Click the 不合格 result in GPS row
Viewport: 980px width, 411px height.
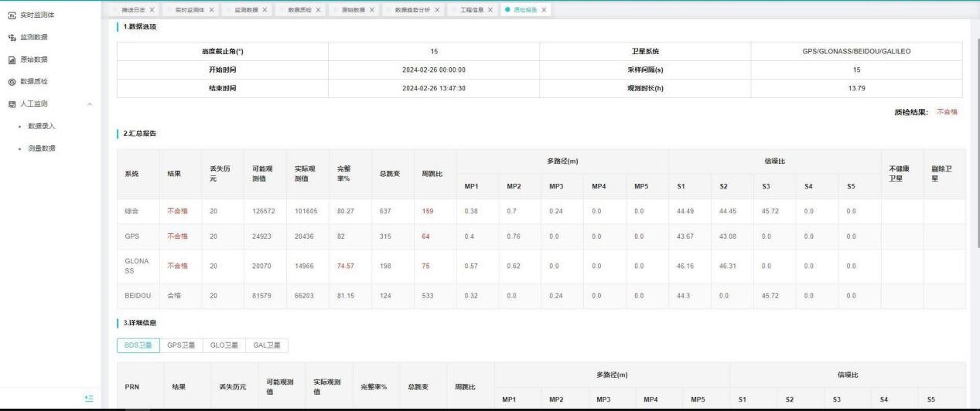coord(177,236)
